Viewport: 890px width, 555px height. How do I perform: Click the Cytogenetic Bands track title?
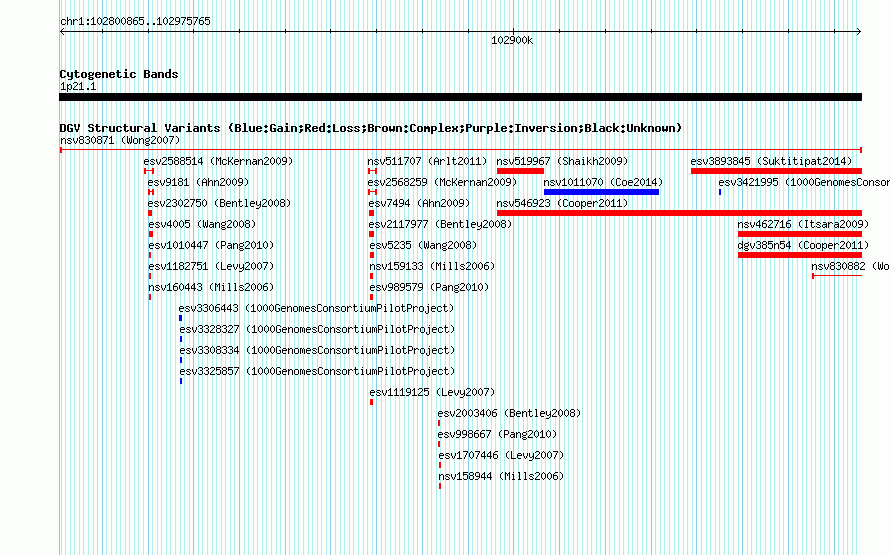tap(119, 74)
